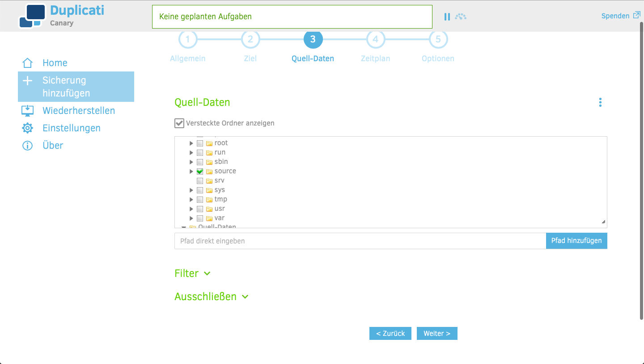Image resolution: width=644 pixels, height=364 pixels.
Task: Click the Home house icon
Action: pos(28,63)
